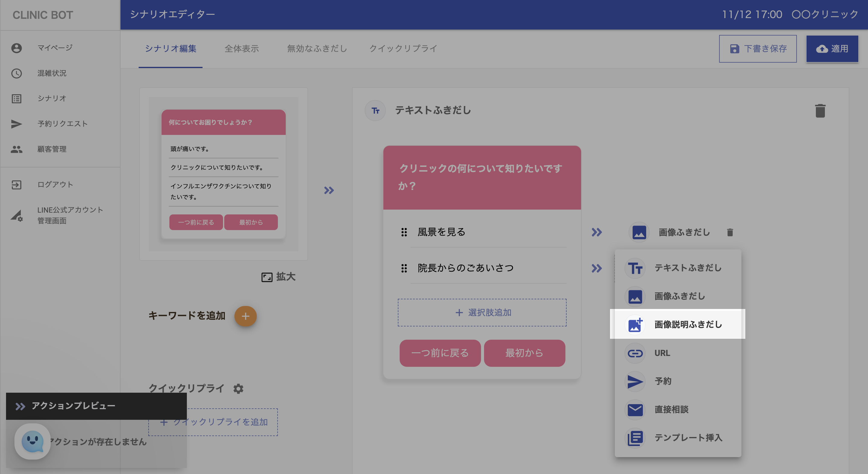Expand action arrow next to 風景を見る
The width and height of the screenshot is (868, 474).
point(596,232)
